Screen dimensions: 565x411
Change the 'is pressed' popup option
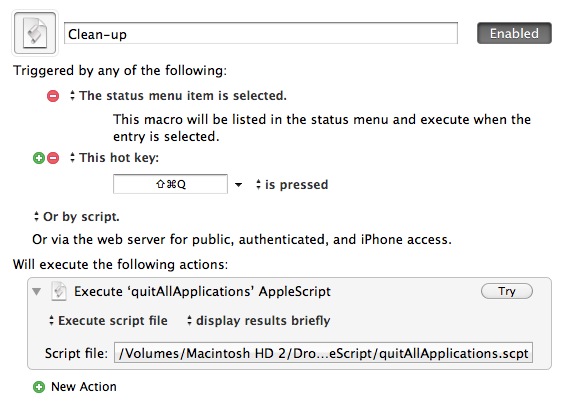[x=292, y=185]
